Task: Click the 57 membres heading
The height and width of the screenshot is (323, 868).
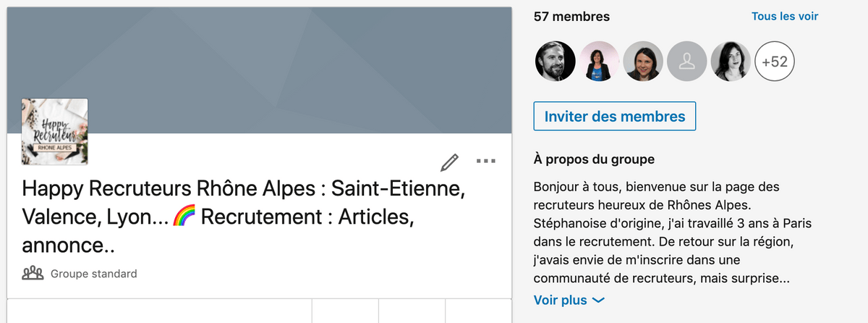Action: pos(571,17)
